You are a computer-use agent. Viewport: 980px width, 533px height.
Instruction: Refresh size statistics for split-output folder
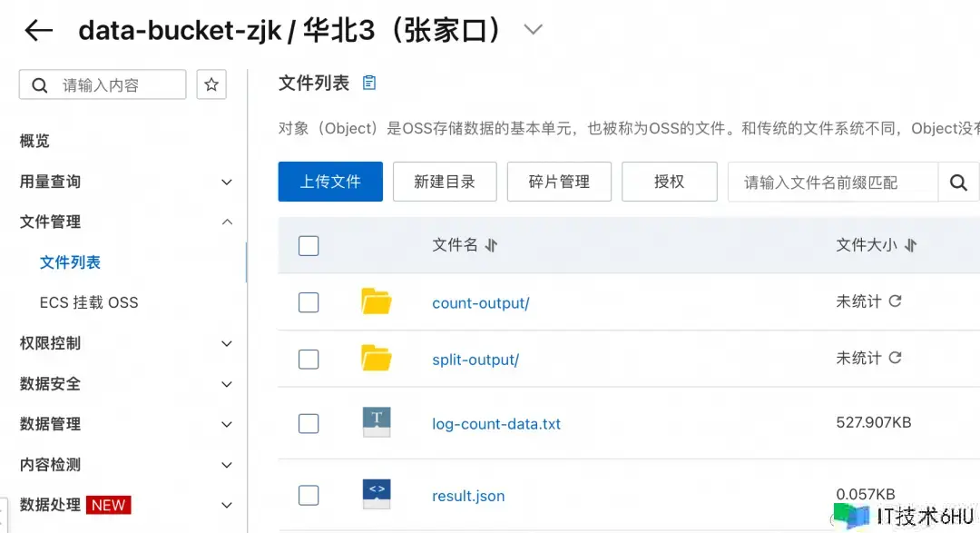(895, 358)
